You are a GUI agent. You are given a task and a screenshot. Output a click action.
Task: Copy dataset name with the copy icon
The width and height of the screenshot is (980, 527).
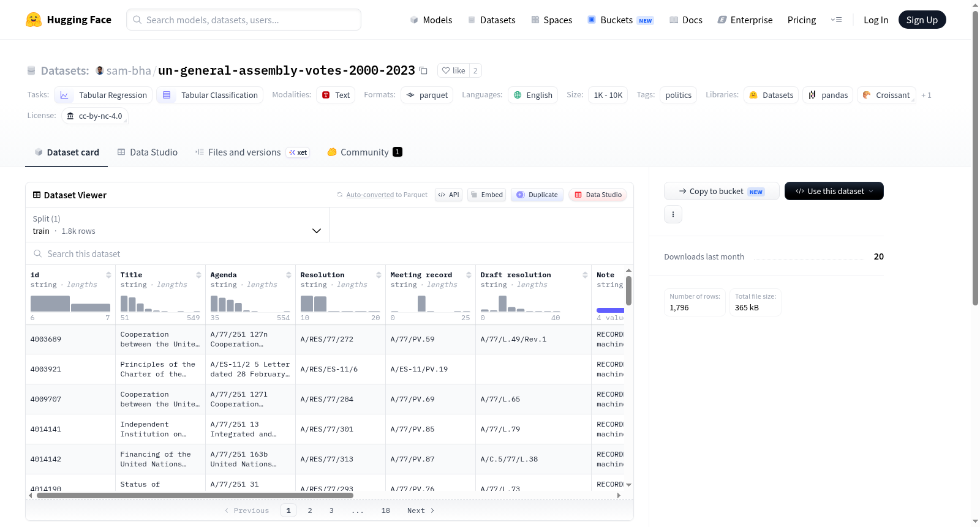click(423, 70)
